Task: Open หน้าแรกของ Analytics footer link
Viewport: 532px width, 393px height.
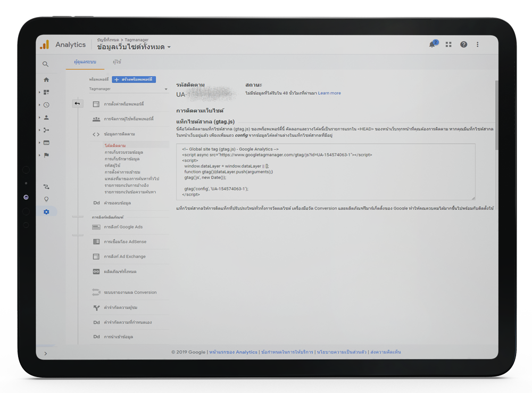Action: [x=233, y=352]
